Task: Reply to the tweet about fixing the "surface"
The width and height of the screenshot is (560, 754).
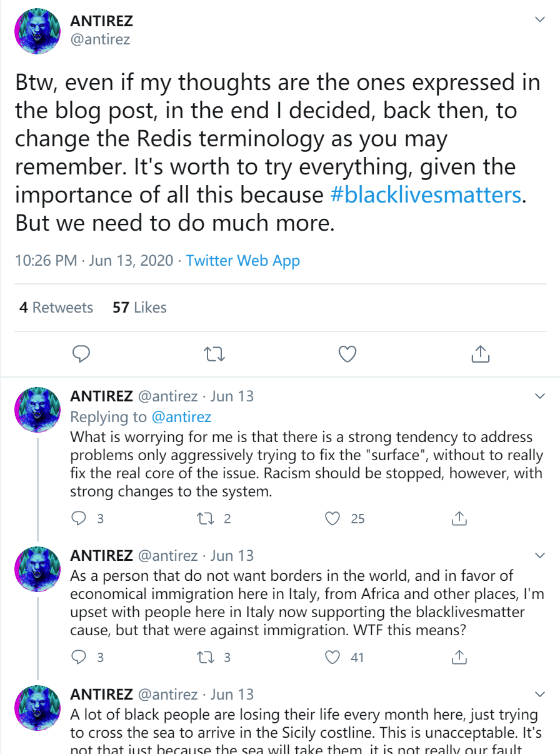Action: [x=79, y=518]
